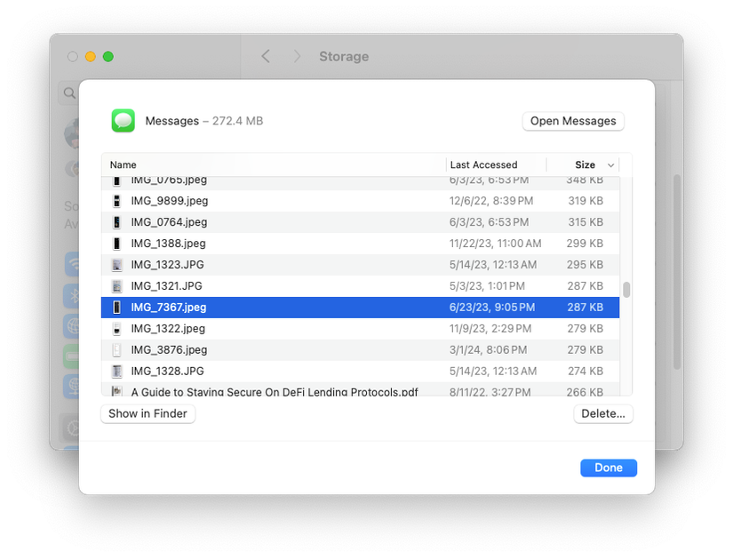
Task: Click the back navigation arrow
Action: point(266,56)
